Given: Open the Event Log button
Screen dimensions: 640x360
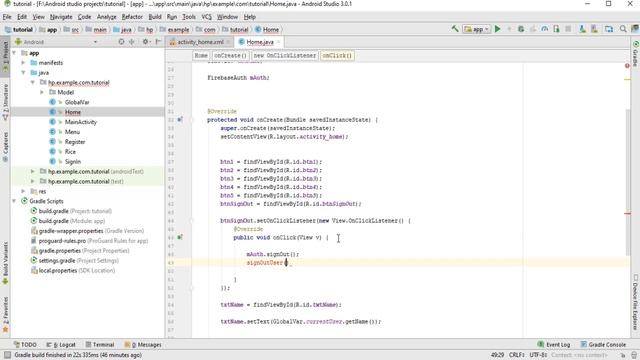Looking at the screenshot, I should click(x=553, y=344).
